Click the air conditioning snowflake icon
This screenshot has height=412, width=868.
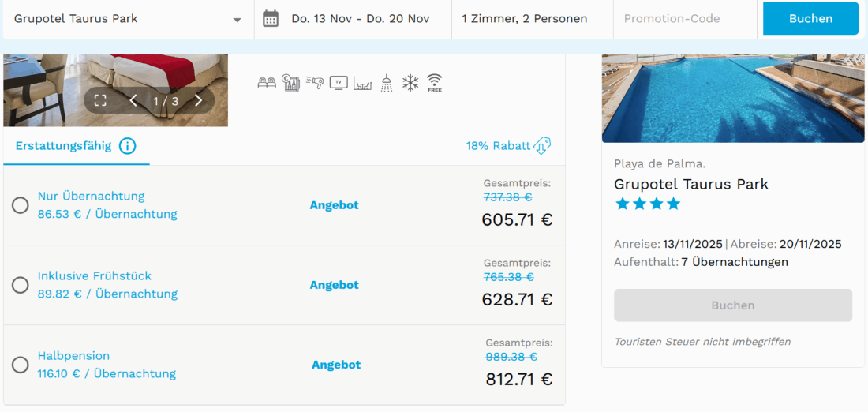[410, 82]
